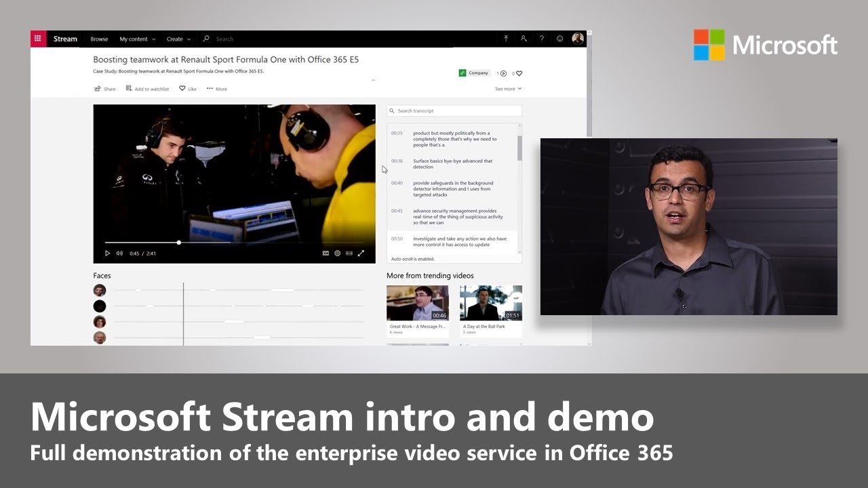Toggle closed captions in player

(x=325, y=253)
